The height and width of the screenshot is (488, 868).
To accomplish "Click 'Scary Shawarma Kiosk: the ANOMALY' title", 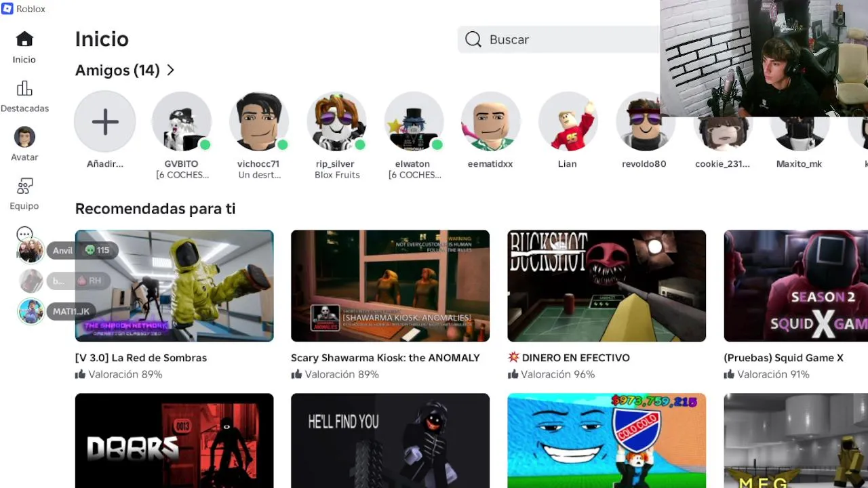I will pos(385,358).
